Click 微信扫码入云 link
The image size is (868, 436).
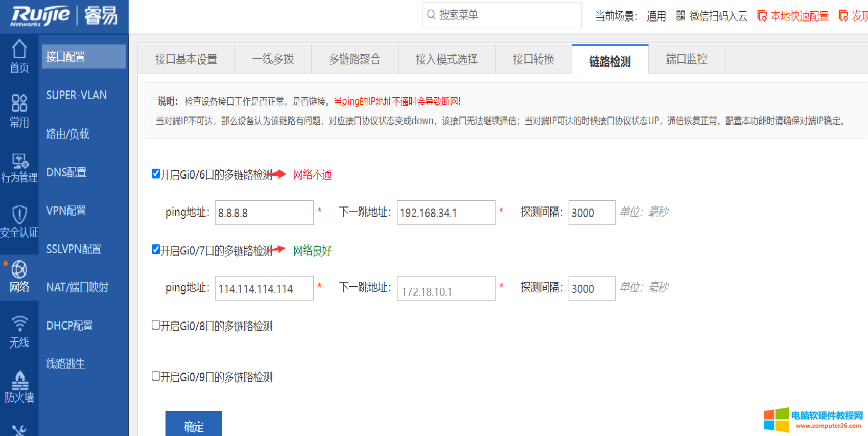click(718, 16)
